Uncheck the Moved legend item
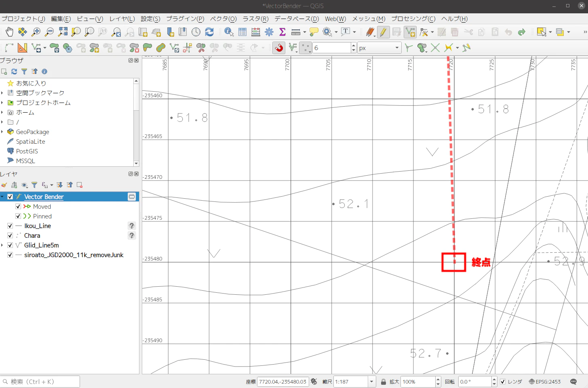The image size is (588, 388). point(18,206)
